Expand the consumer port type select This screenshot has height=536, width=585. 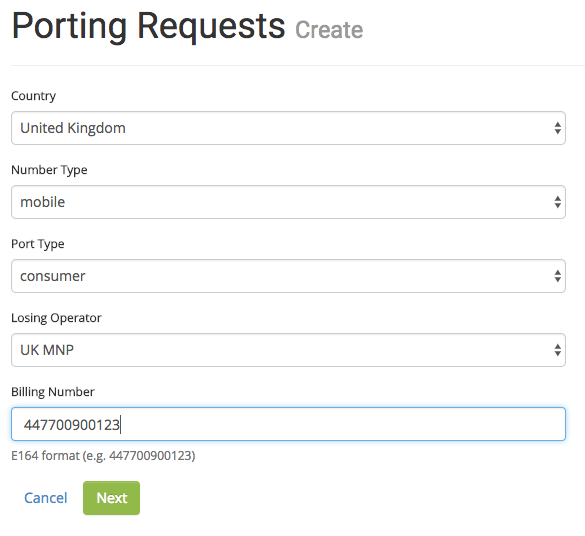288,276
